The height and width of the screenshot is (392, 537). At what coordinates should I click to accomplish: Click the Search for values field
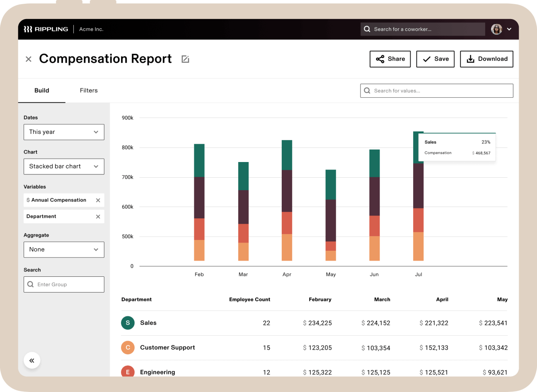click(437, 91)
